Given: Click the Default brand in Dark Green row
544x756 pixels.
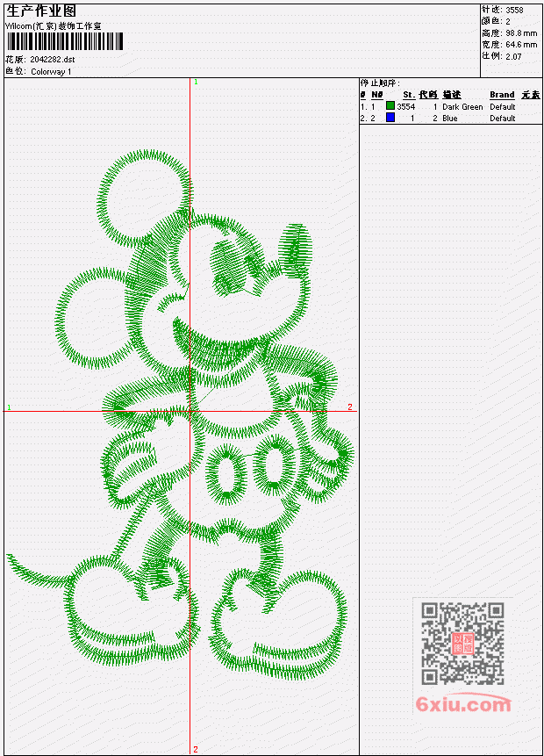Looking at the screenshot, I should pos(502,106).
